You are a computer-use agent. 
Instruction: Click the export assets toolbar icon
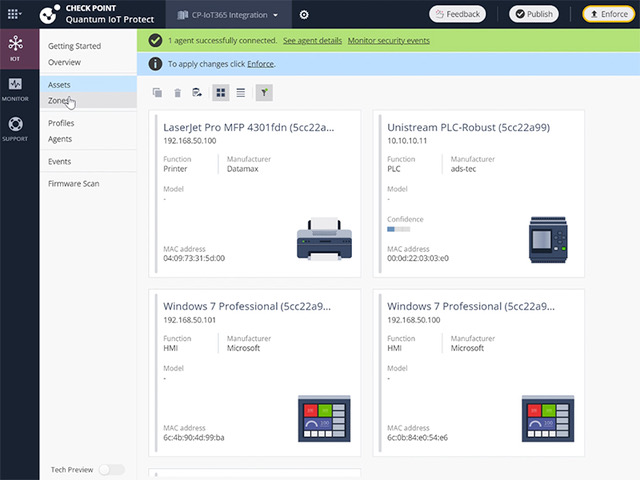tap(198, 93)
